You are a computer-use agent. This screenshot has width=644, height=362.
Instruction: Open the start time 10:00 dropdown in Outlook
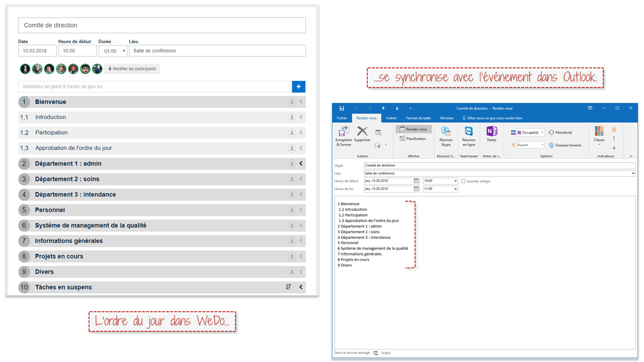click(x=455, y=181)
